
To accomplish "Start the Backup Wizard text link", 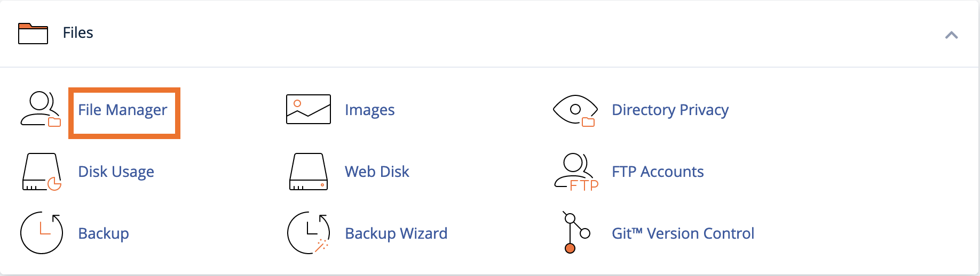I will (396, 233).
